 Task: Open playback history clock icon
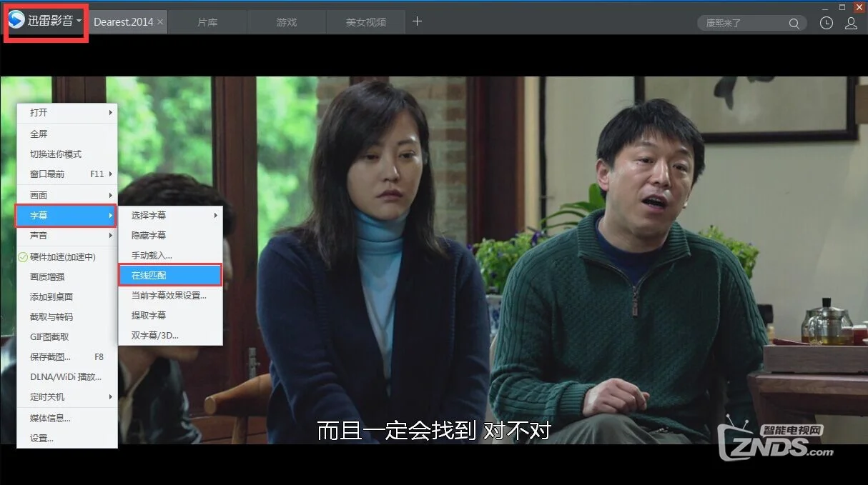tap(827, 23)
